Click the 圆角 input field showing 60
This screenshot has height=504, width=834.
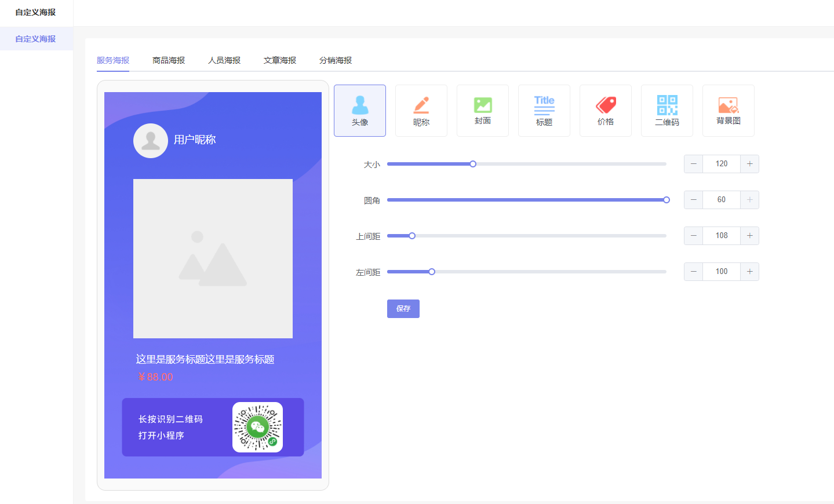[722, 200]
